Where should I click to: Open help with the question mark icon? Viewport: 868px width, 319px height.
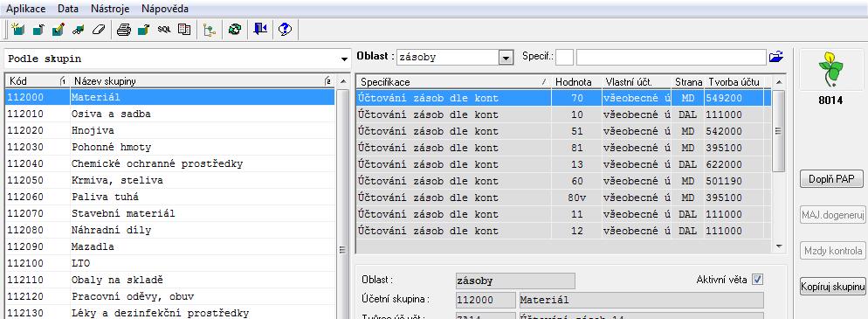(285, 30)
